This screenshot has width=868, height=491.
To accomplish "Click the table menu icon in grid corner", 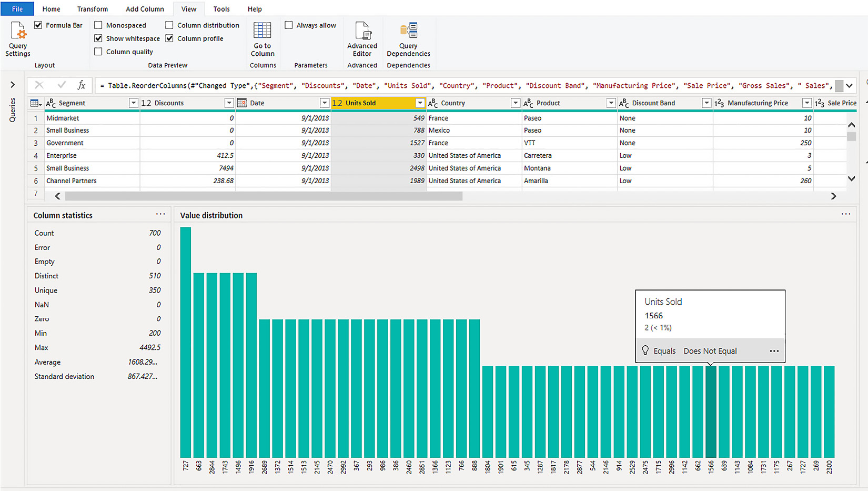I will pyautogui.click(x=35, y=103).
